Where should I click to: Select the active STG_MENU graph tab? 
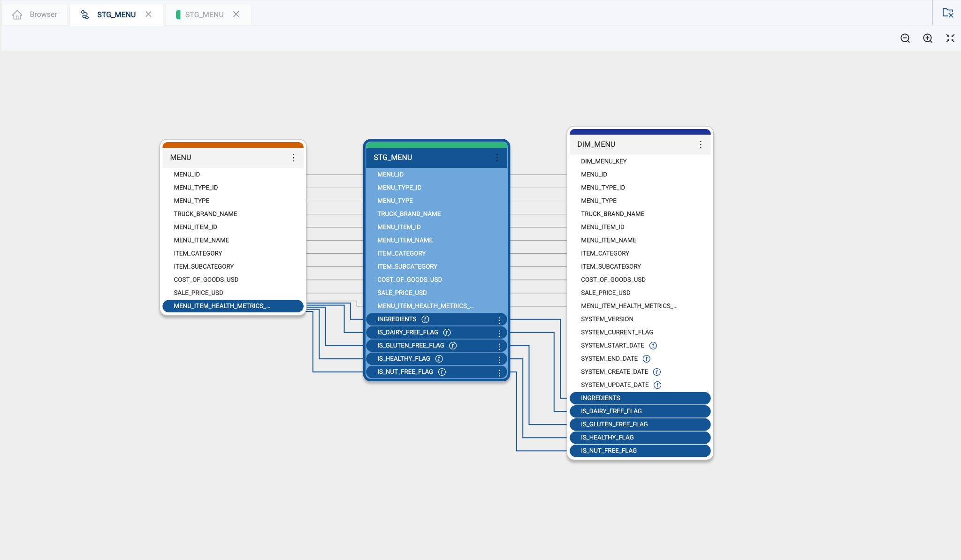[x=116, y=15]
